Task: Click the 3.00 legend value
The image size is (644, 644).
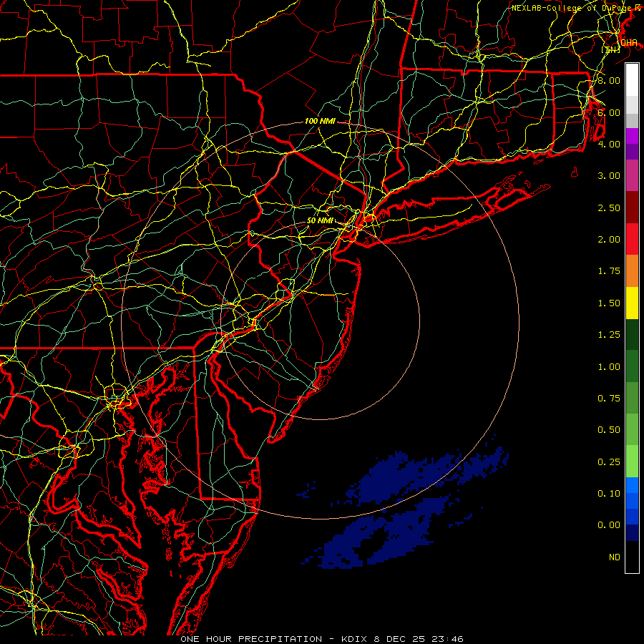Action: coord(609,176)
